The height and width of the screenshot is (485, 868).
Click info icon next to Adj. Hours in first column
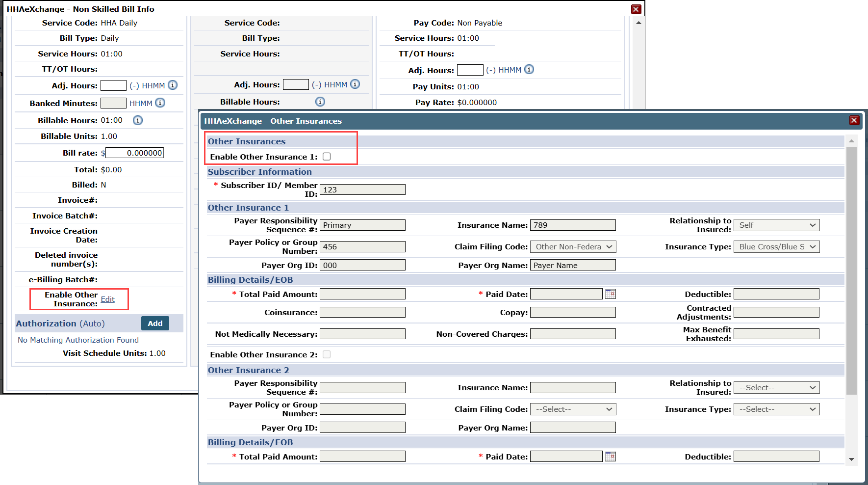[x=173, y=85]
